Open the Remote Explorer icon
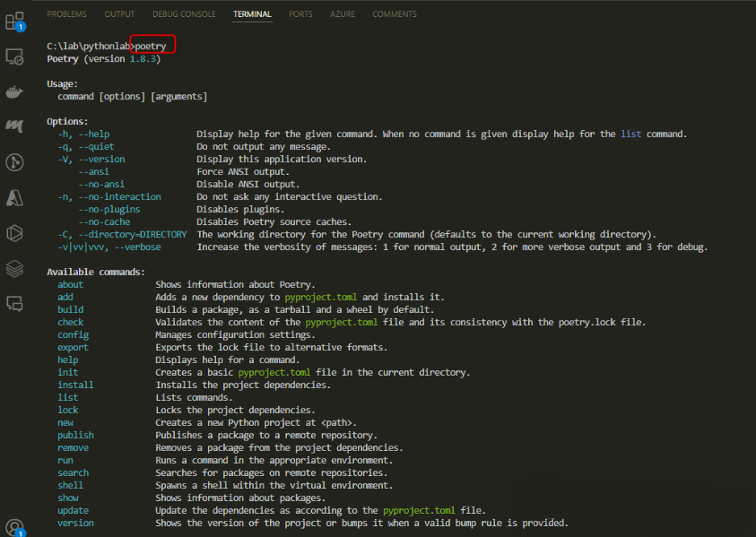Screen dimensions: 756x537 tap(14, 56)
